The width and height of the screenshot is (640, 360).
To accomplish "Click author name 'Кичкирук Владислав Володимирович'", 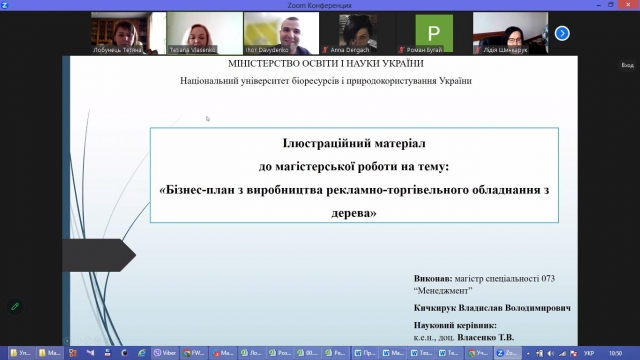I will (492, 308).
